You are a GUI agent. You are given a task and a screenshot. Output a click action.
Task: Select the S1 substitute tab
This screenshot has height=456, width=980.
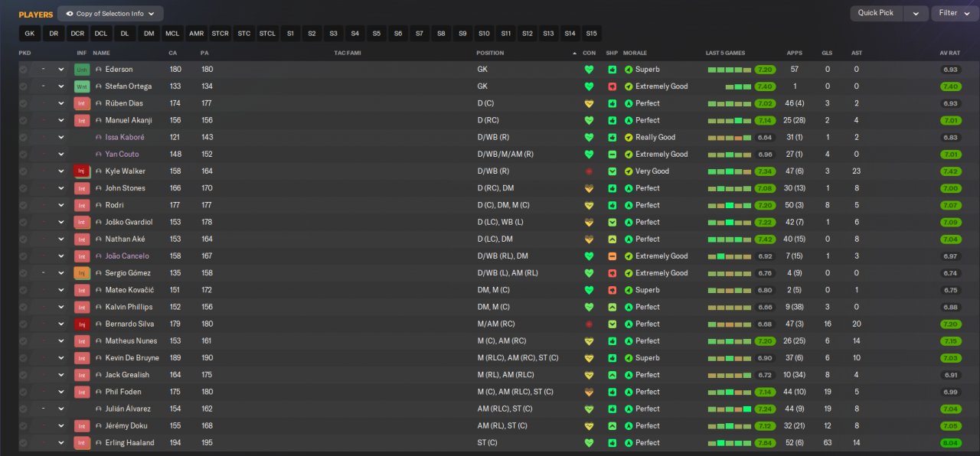pos(290,34)
